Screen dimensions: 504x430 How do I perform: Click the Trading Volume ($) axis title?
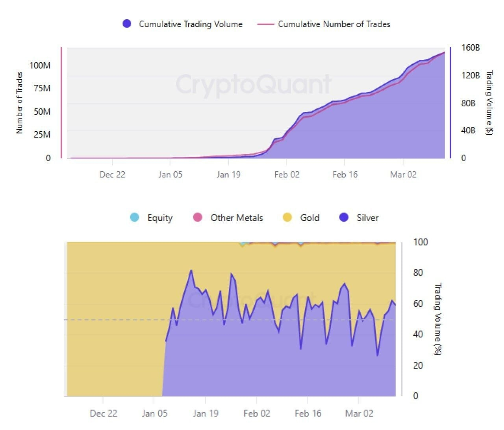point(489,103)
